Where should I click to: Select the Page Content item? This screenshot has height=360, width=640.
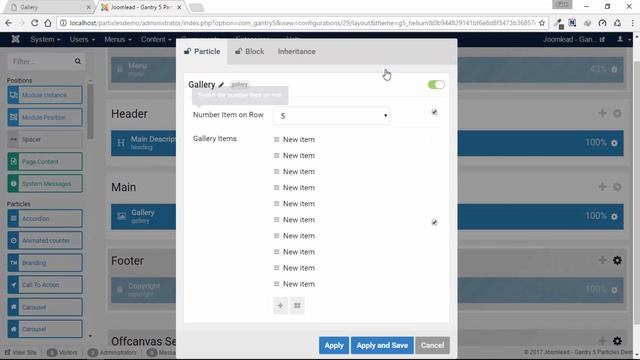tap(45, 162)
